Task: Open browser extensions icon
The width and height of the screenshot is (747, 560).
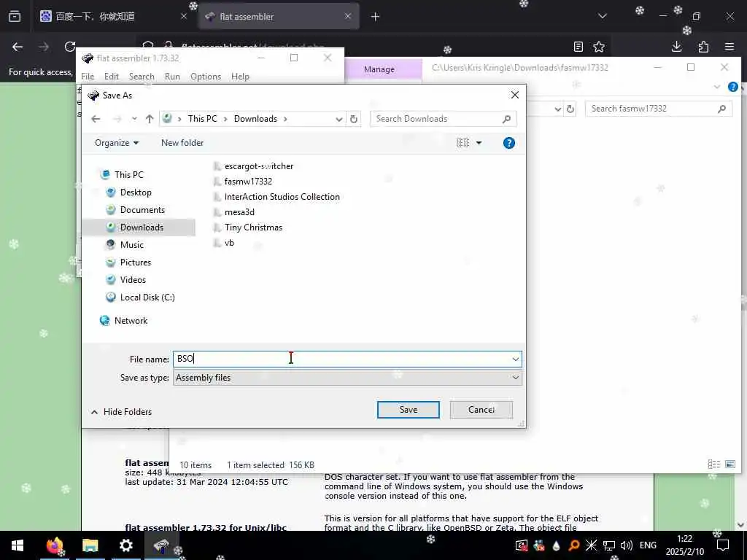Action: 703,47
